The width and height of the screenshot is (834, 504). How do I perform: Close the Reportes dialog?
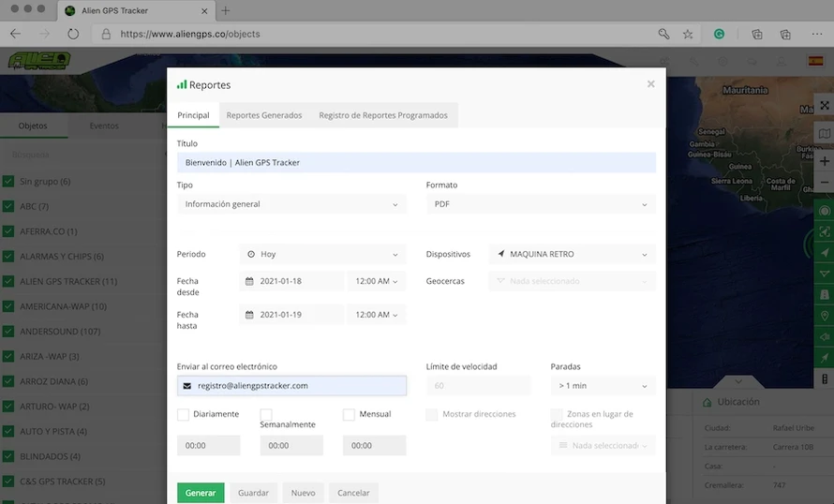651,84
